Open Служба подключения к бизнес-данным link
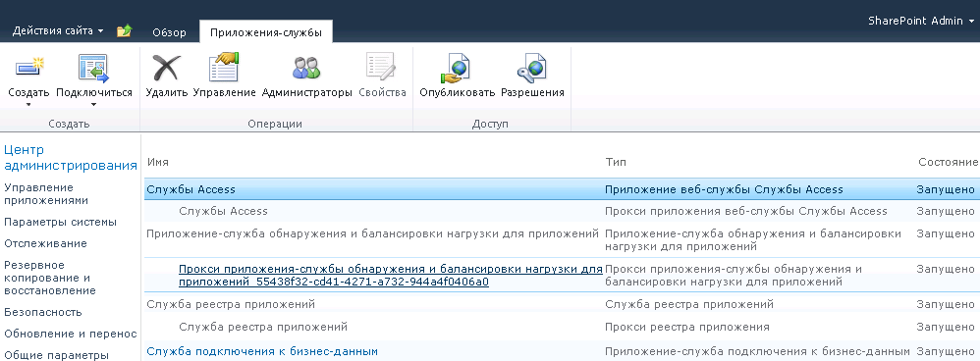 [262, 351]
